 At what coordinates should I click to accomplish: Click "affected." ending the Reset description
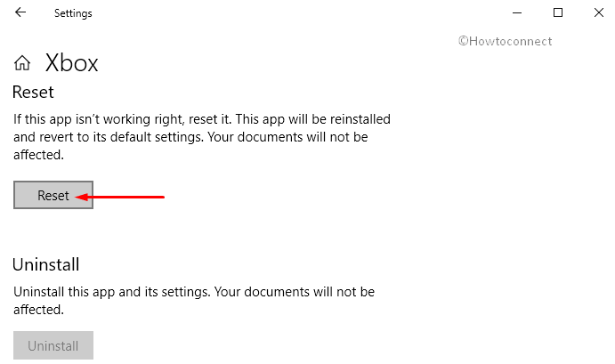38,155
